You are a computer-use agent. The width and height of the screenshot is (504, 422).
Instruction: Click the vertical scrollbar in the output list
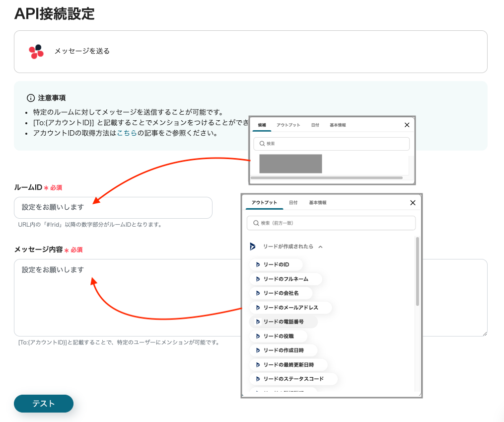point(417,271)
